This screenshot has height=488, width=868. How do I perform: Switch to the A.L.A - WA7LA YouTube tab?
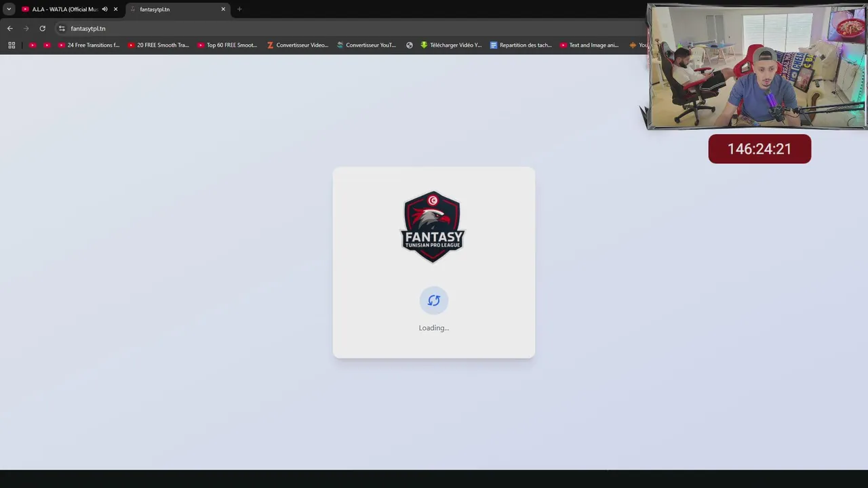[64, 9]
